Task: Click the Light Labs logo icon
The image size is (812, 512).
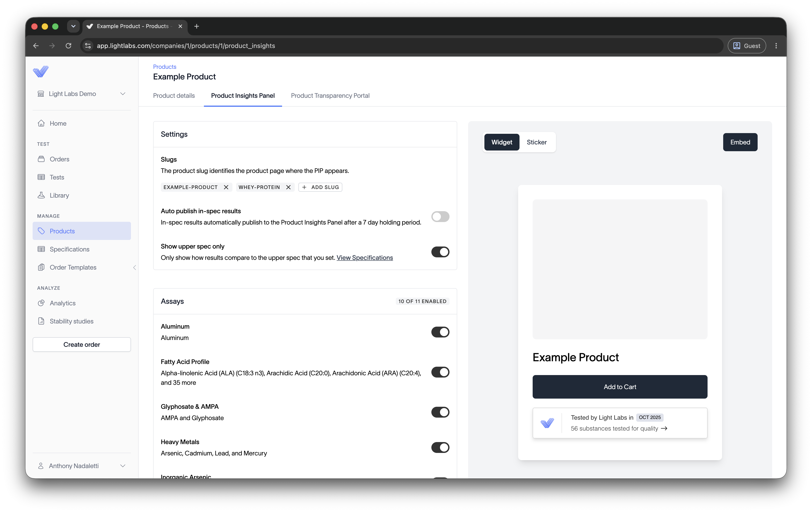Action: [x=41, y=71]
